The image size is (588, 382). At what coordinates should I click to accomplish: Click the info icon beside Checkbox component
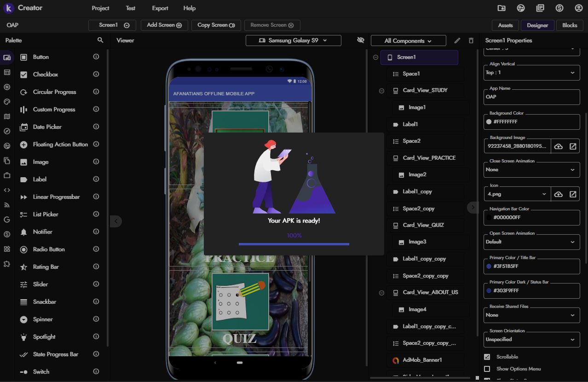pos(96,74)
